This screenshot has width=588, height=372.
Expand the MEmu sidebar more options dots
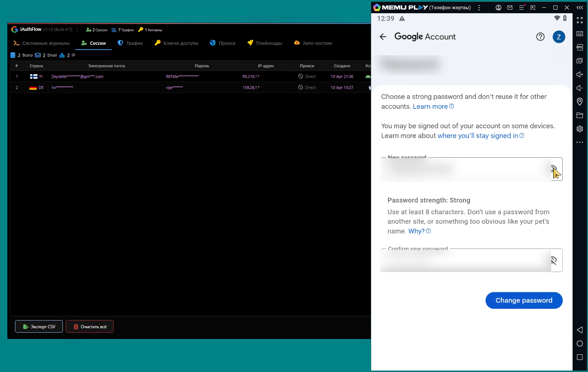click(580, 142)
